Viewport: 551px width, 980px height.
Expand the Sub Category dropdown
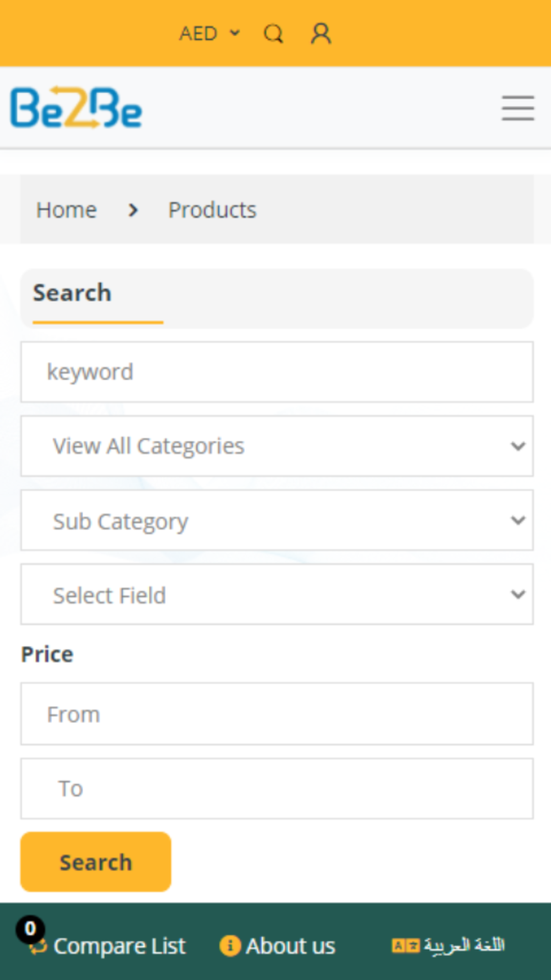point(277,520)
